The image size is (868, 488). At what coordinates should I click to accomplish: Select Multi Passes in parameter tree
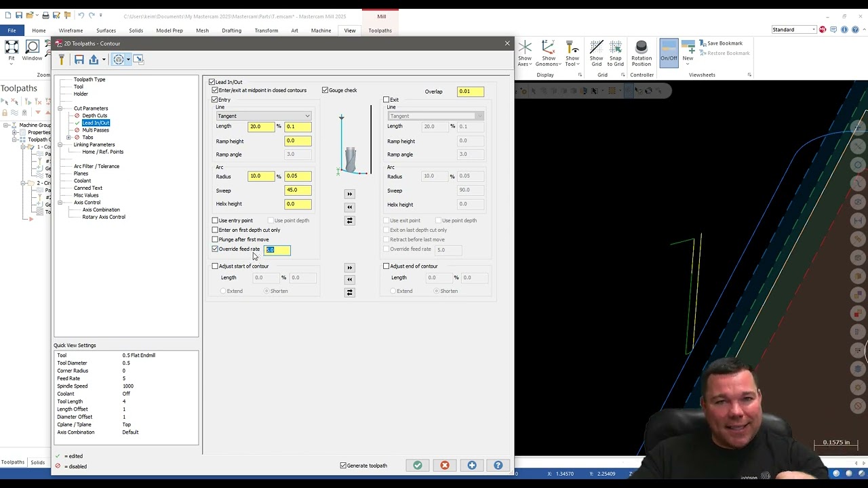[x=96, y=130]
